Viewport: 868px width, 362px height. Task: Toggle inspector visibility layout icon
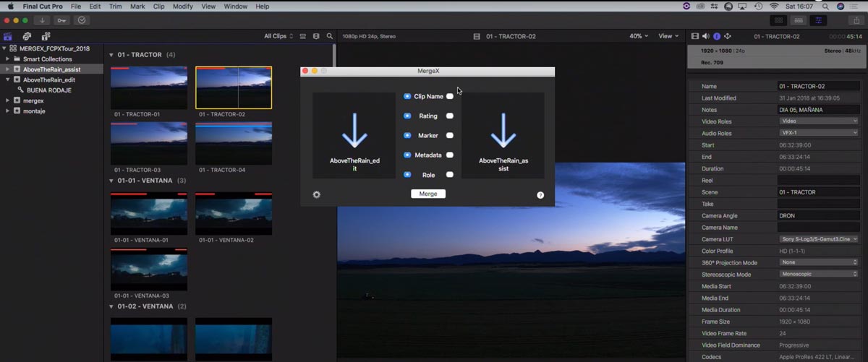point(819,20)
